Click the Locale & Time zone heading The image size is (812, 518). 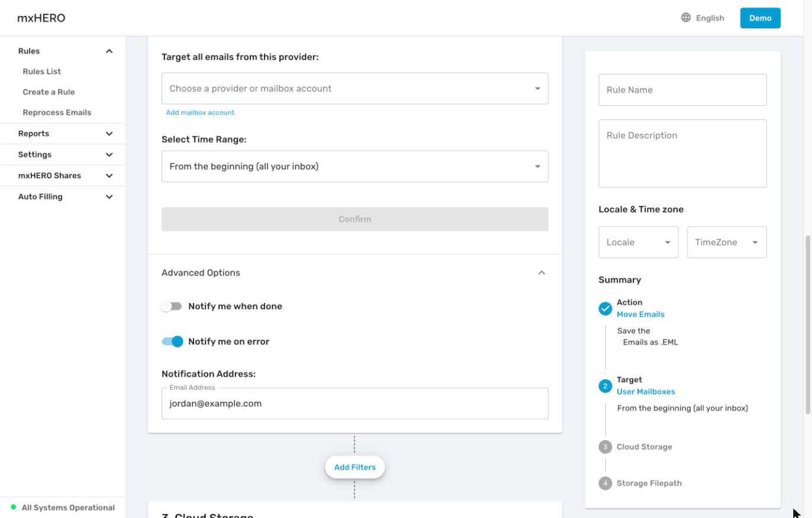coord(641,209)
